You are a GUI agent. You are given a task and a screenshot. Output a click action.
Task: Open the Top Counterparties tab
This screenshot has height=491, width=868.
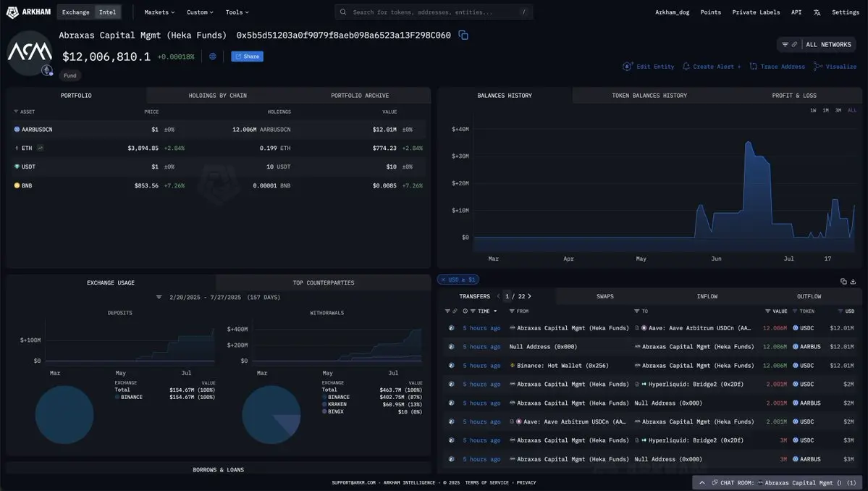(324, 283)
